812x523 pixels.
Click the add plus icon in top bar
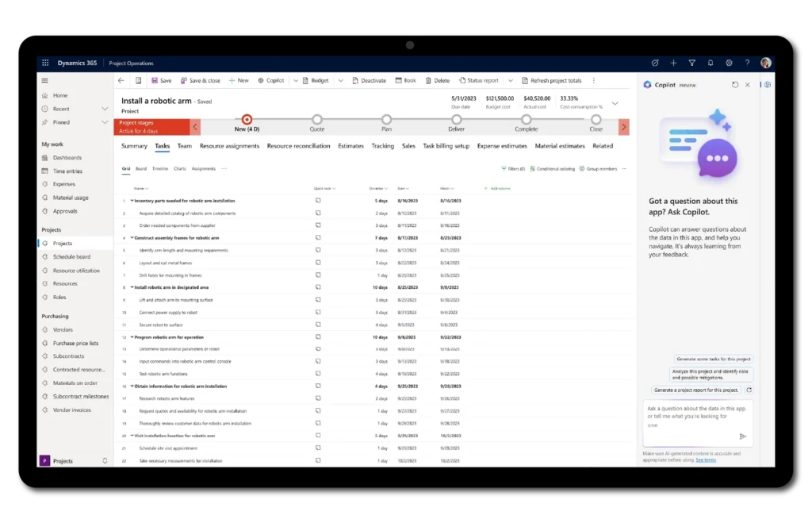point(673,63)
